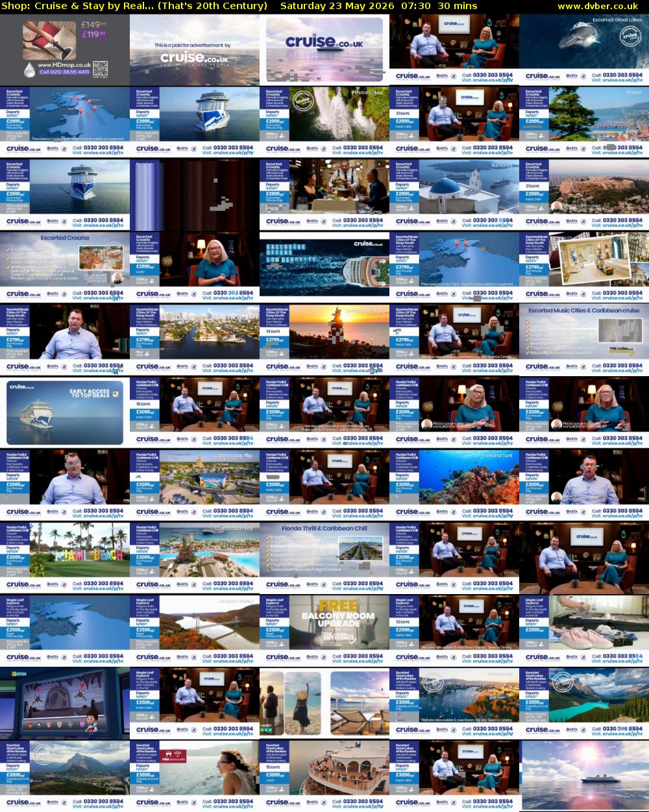Open the final sunset ship thumbnail
649x812 pixels.
point(584,776)
